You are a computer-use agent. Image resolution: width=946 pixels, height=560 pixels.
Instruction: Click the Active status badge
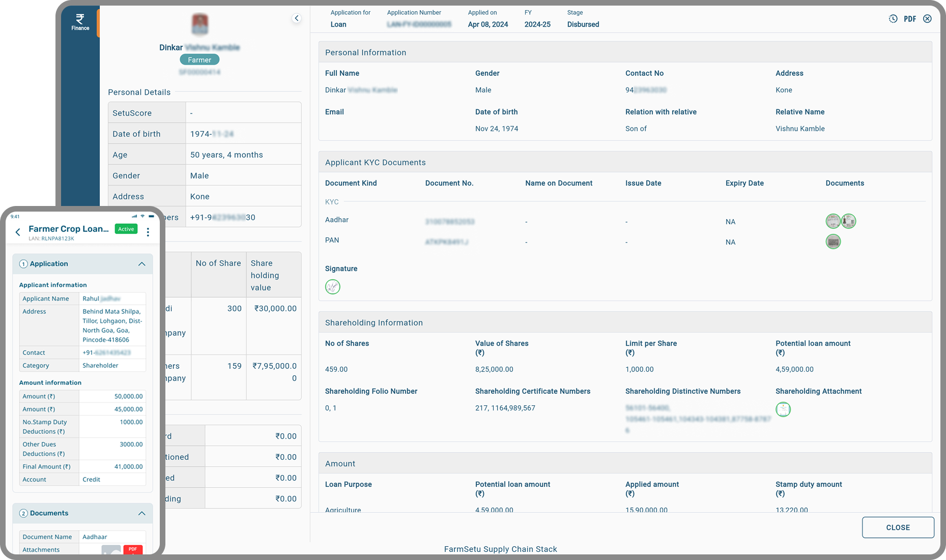coord(126,229)
